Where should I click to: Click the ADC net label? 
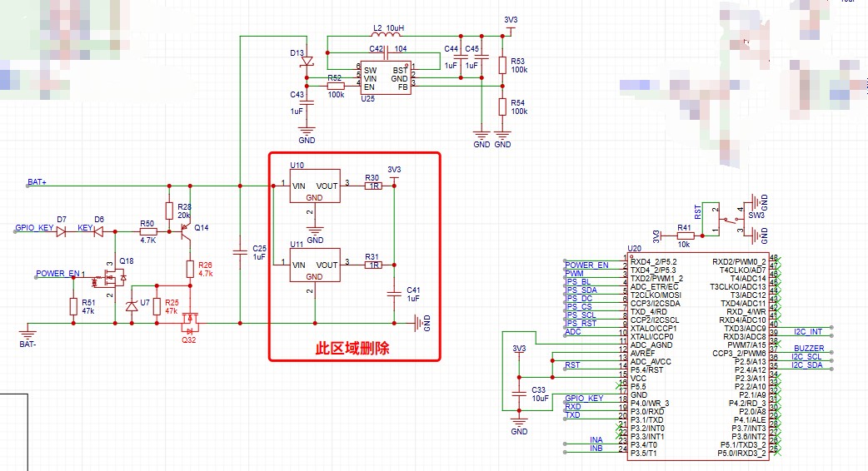point(573,332)
